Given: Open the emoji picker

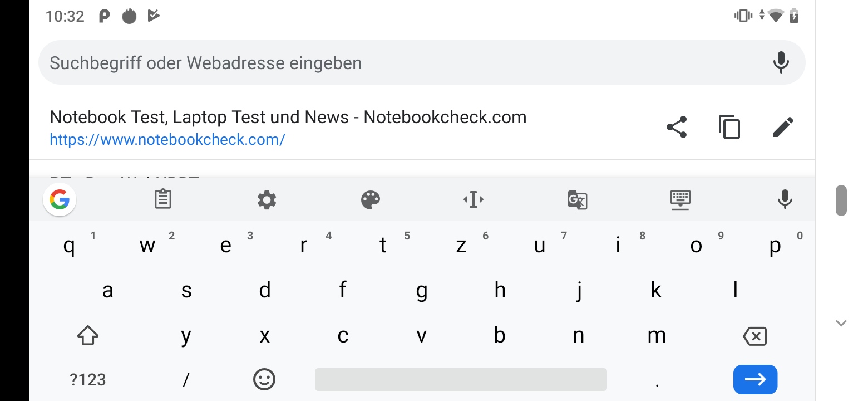Looking at the screenshot, I should click(x=264, y=380).
